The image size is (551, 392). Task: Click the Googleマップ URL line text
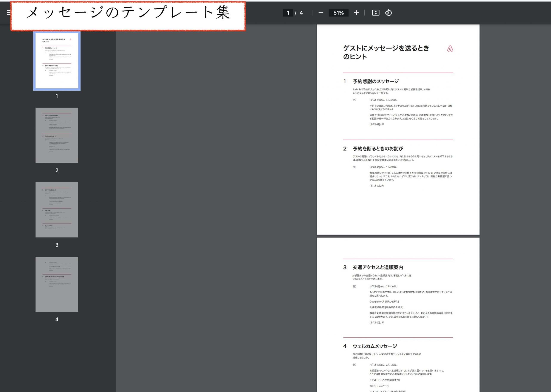coord(384,302)
